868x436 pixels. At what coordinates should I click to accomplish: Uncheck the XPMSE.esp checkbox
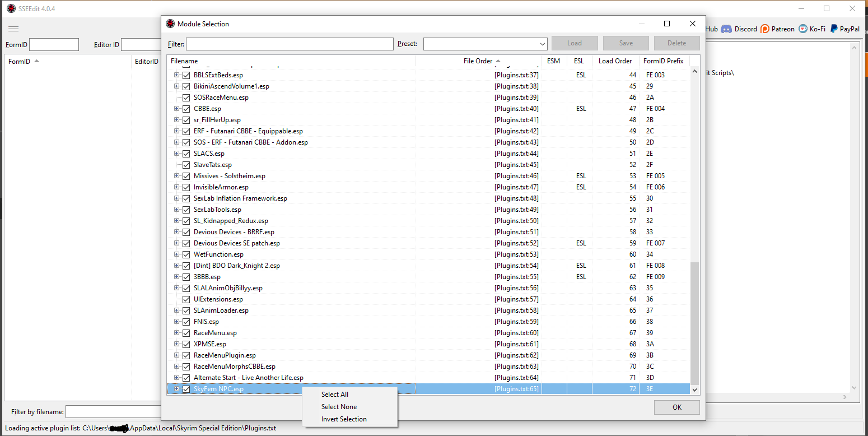coord(186,344)
